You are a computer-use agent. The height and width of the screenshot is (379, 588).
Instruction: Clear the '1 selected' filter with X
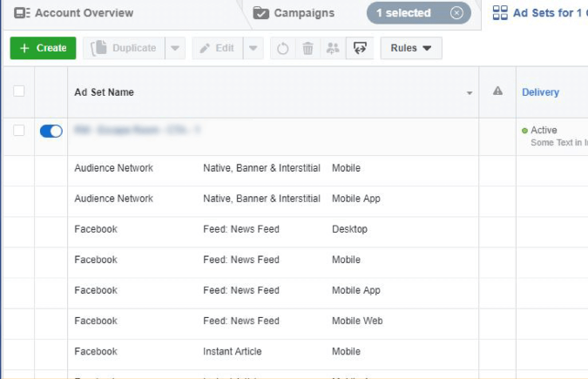click(x=456, y=13)
